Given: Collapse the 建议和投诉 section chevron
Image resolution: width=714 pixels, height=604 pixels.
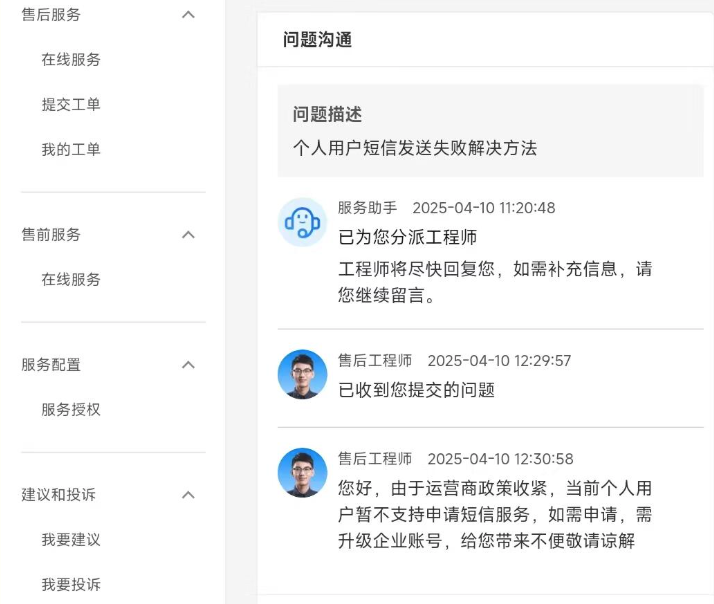Looking at the screenshot, I should coord(188,495).
